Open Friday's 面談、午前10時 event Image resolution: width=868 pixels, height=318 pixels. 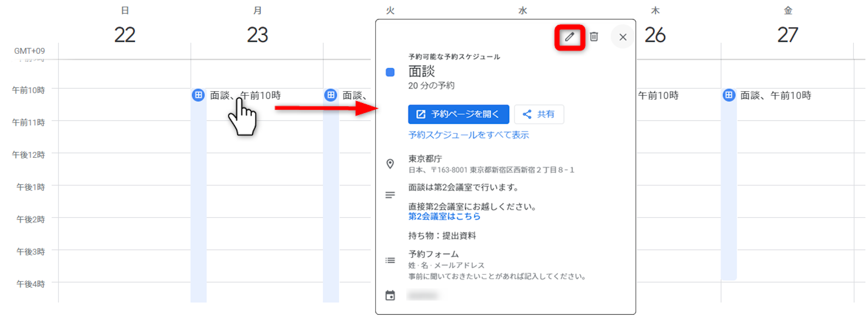click(x=776, y=95)
